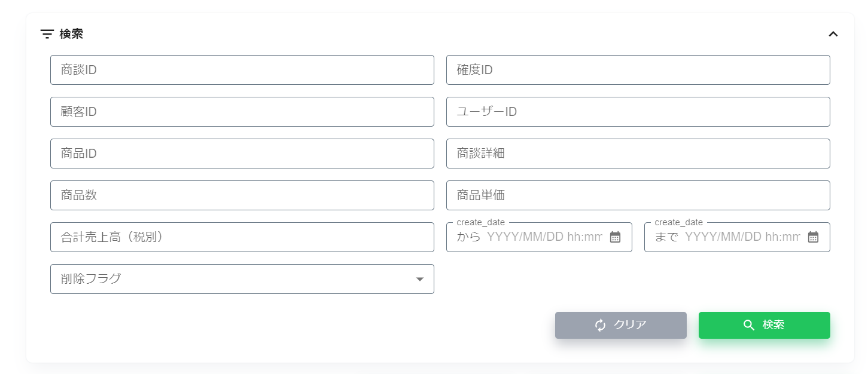Open the 削除フラグ select box
Screen dimensions: 868x374
242,279
